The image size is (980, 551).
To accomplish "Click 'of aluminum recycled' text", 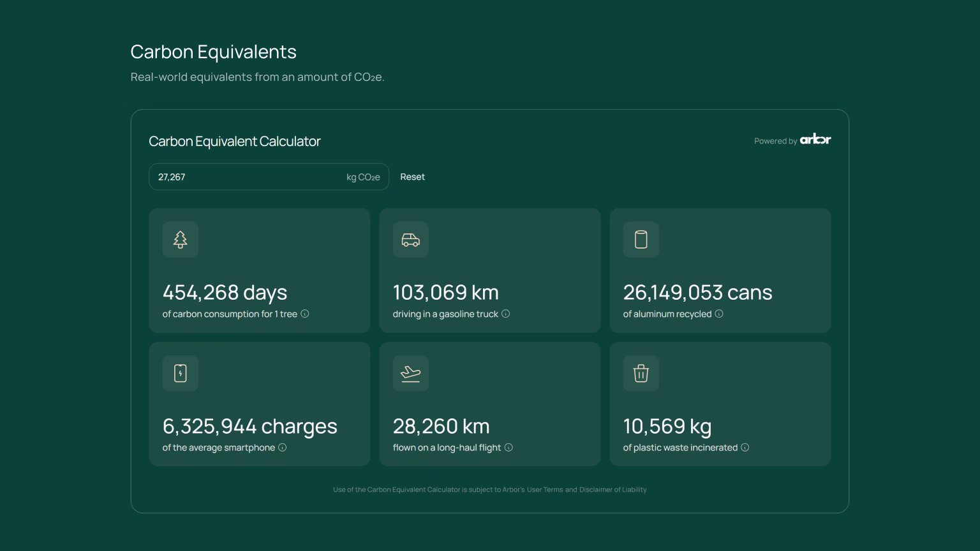I will pos(667,314).
